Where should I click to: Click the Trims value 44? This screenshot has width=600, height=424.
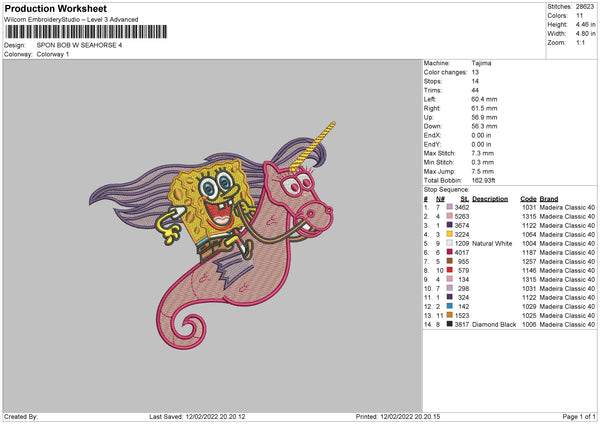475,90
